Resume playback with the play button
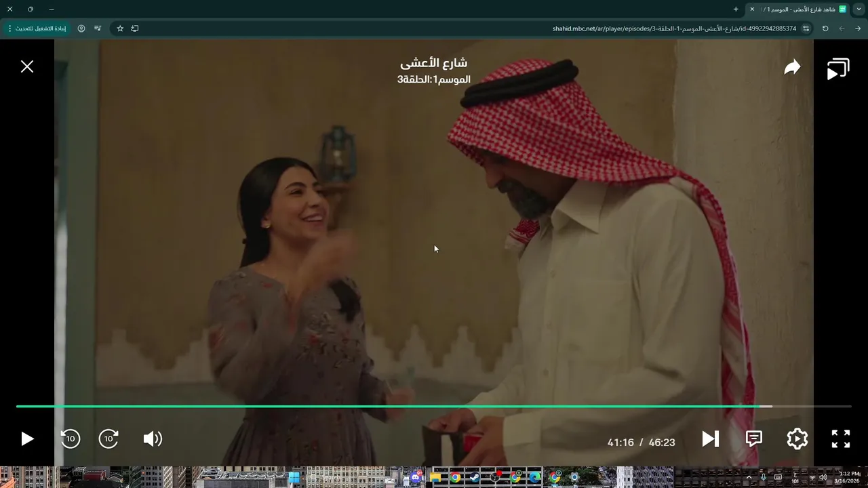 pyautogui.click(x=27, y=439)
